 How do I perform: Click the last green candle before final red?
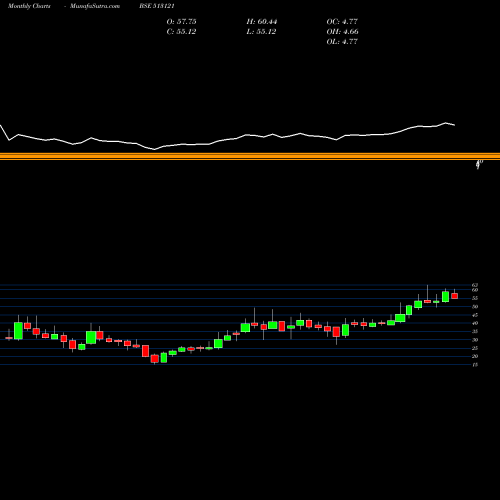tap(445, 297)
